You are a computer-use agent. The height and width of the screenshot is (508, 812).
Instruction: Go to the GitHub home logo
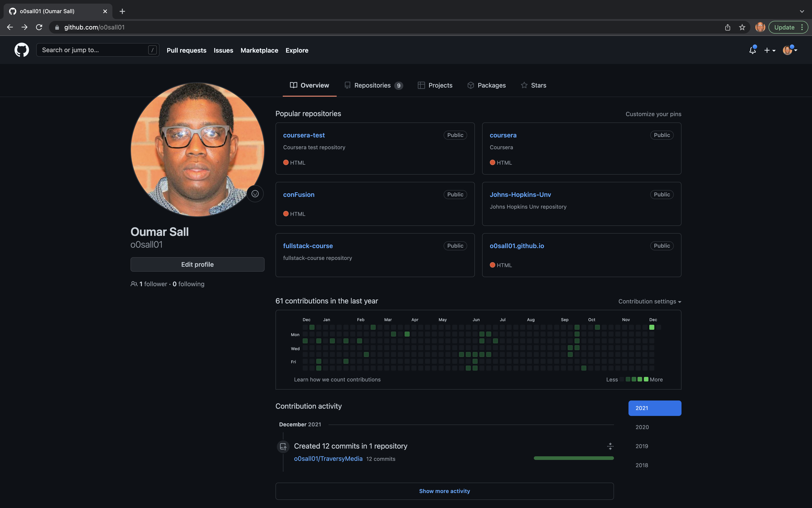[22, 50]
